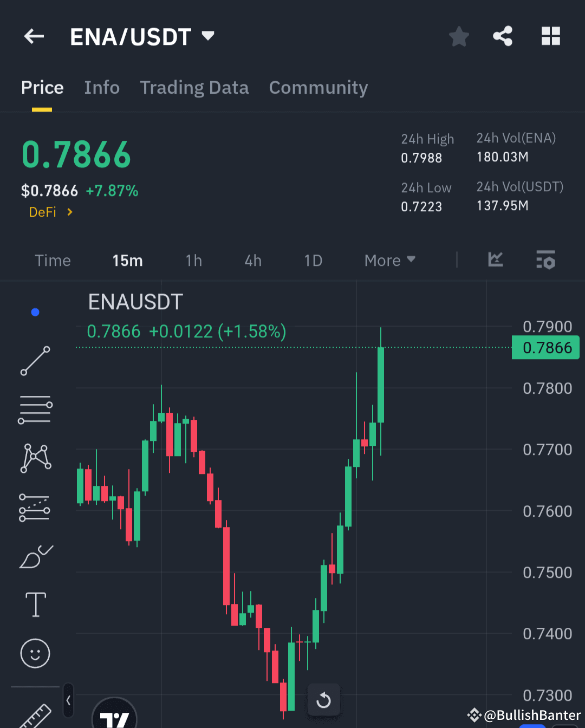
Task: Select the brush drawing tool
Action: pyautogui.click(x=35, y=556)
